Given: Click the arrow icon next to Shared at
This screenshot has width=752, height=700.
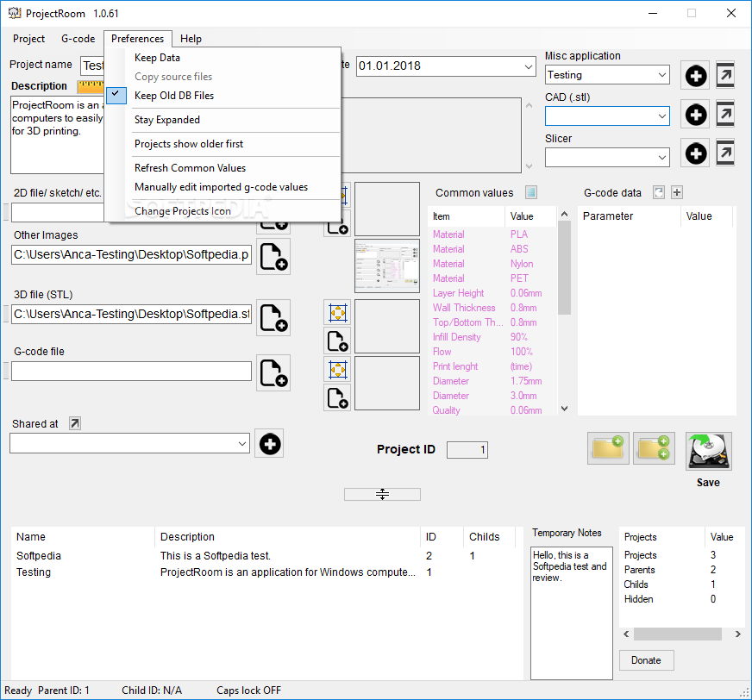Looking at the screenshot, I should [75, 423].
